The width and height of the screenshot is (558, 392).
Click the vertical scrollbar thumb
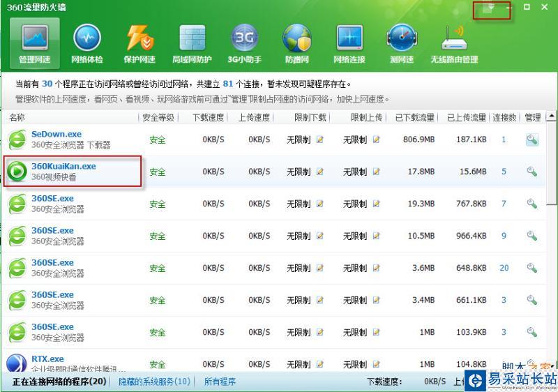point(551,163)
